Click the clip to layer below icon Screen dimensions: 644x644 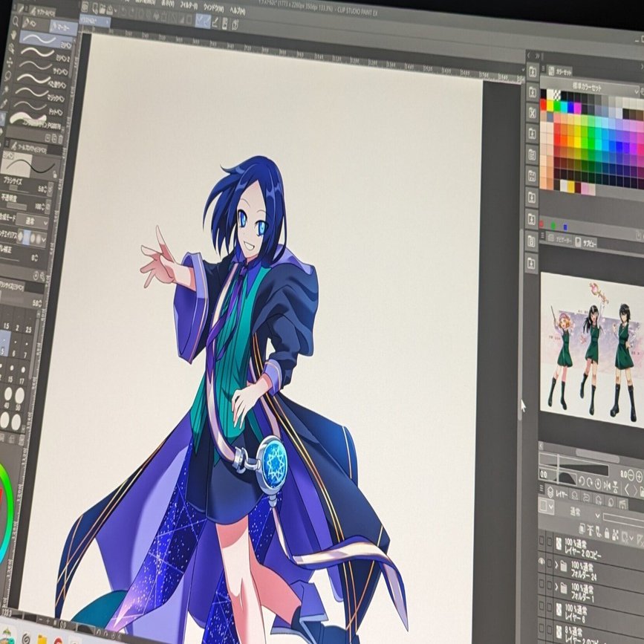pyautogui.click(x=582, y=529)
